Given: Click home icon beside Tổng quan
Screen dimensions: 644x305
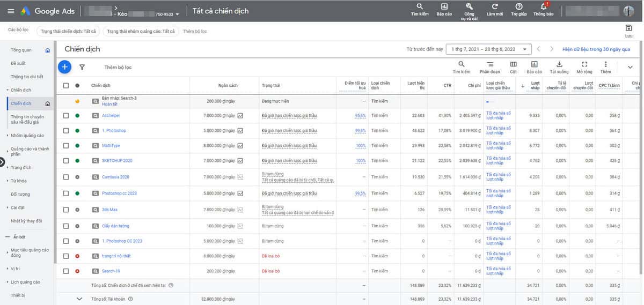Looking at the screenshot, I should click(48, 50).
